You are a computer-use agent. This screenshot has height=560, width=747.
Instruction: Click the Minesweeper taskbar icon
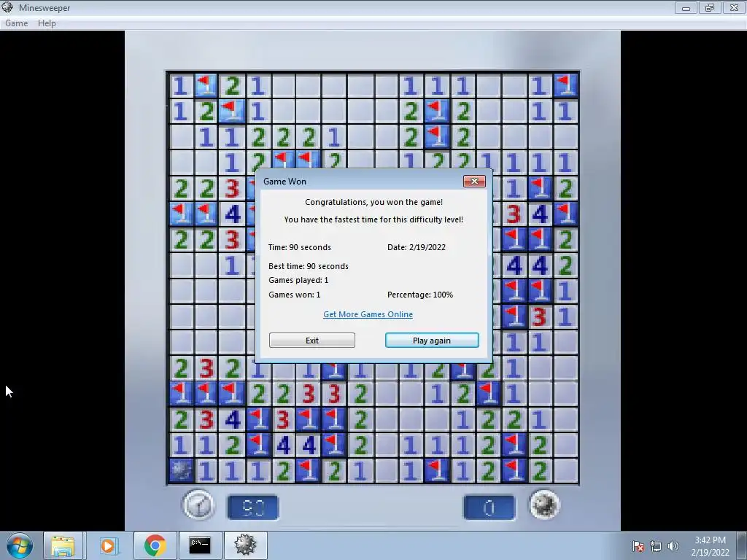(245, 545)
